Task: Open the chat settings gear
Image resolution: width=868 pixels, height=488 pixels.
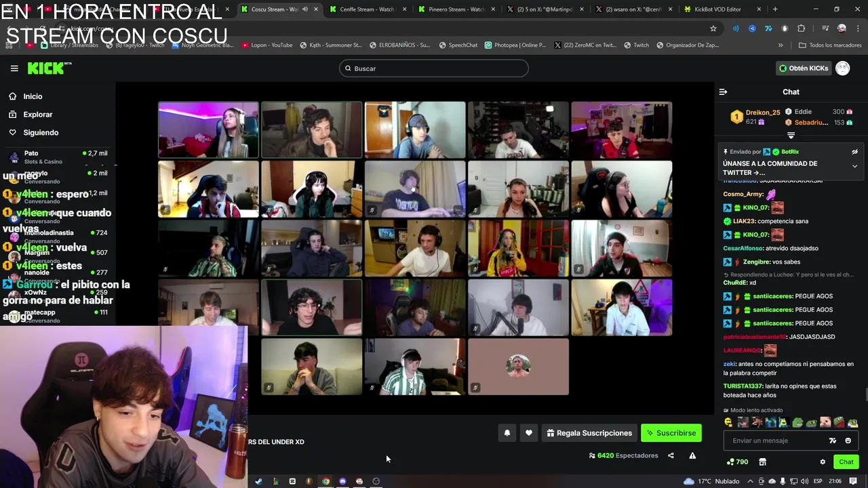Action: (823, 462)
